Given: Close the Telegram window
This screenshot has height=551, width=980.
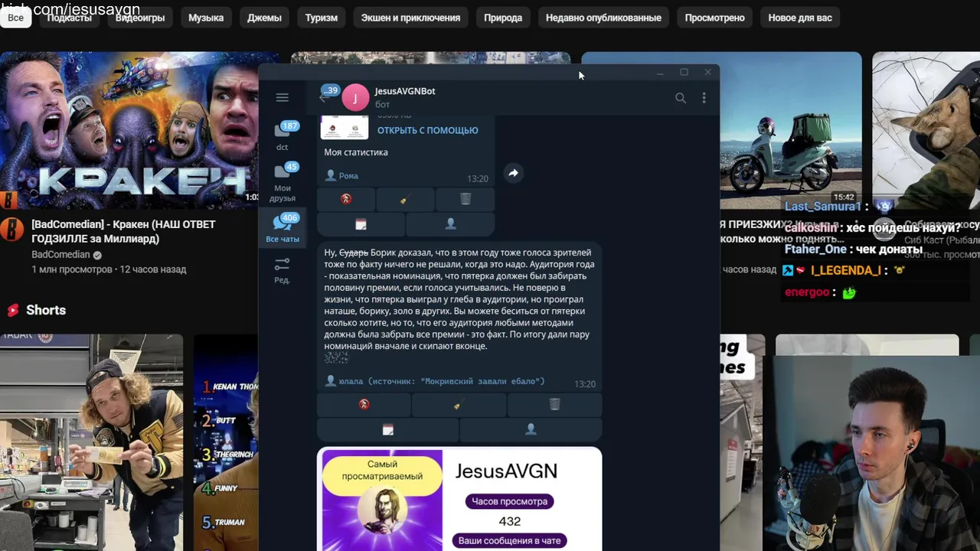Looking at the screenshot, I should coord(707,72).
